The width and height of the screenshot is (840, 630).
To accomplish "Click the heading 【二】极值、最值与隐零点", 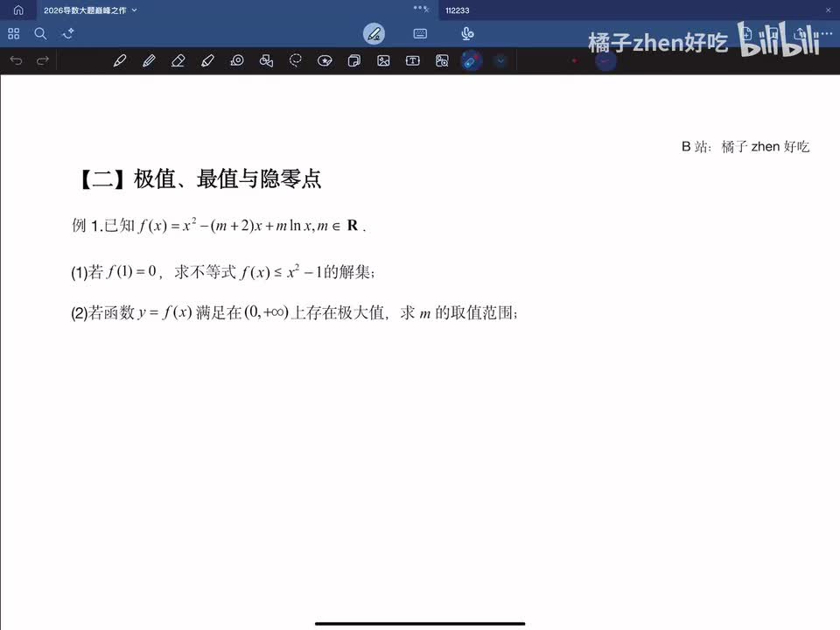I will (x=199, y=178).
